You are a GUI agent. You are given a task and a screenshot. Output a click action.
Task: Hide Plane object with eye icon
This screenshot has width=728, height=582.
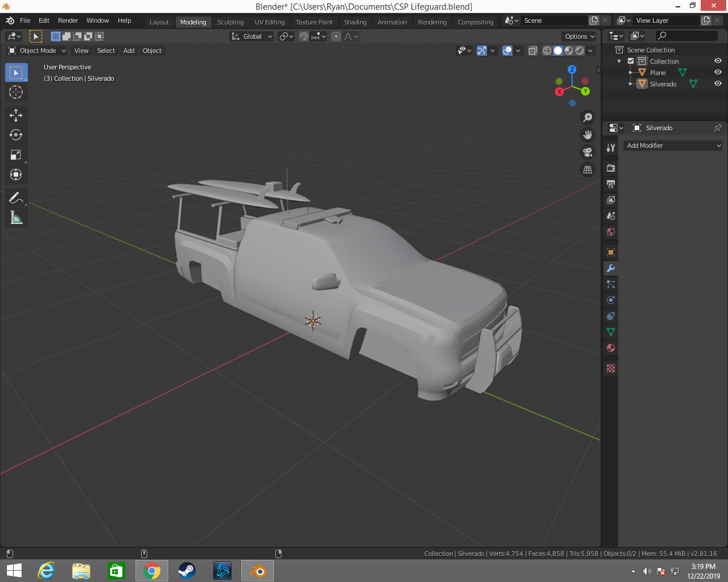[x=718, y=72]
